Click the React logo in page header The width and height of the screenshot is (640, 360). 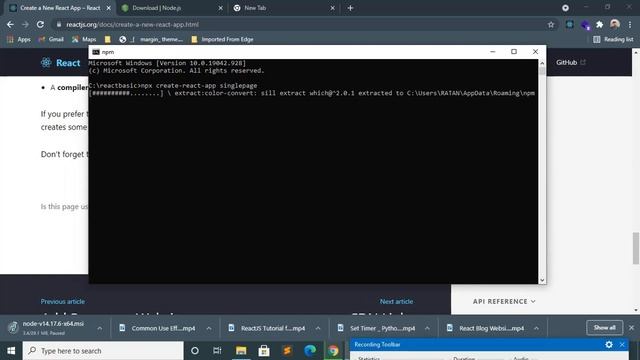pos(60,62)
